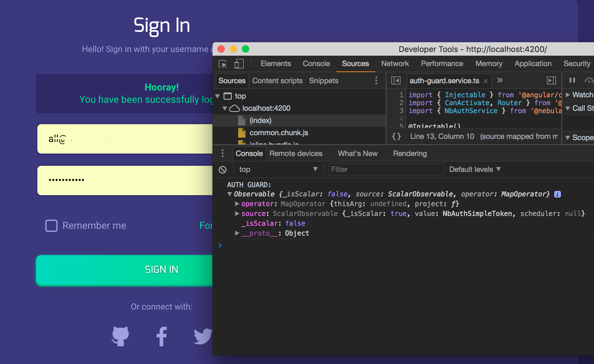594x364 pixels.
Task: Sign in with the GitHub icon
Action: [120, 336]
